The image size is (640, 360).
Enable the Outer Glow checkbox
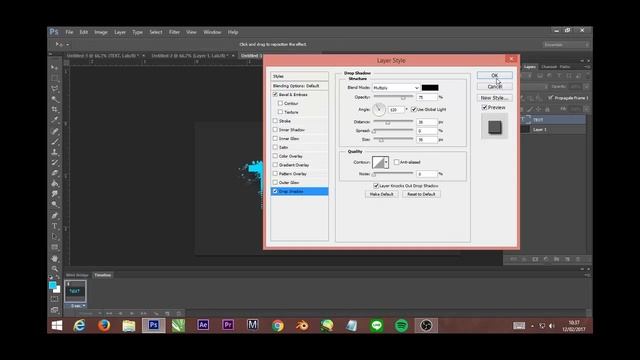[275, 182]
